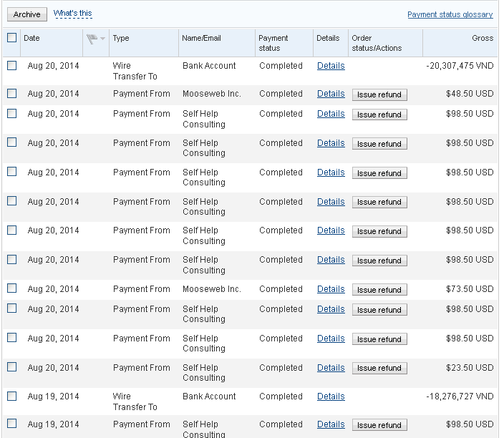Open Details for the $73.50 Mooseweb payment

(331, 289)
